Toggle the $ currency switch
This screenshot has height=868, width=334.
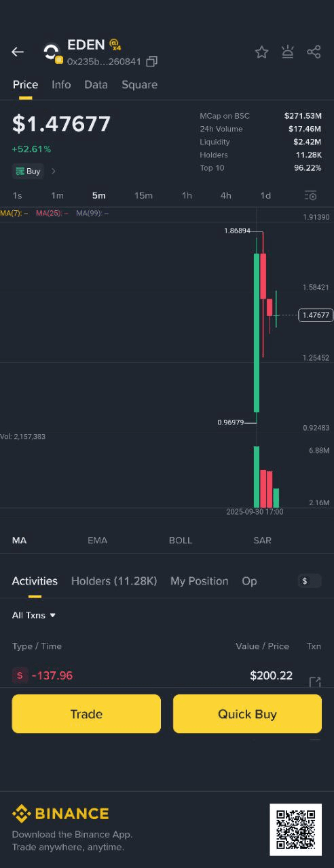(x=310, y=580)
